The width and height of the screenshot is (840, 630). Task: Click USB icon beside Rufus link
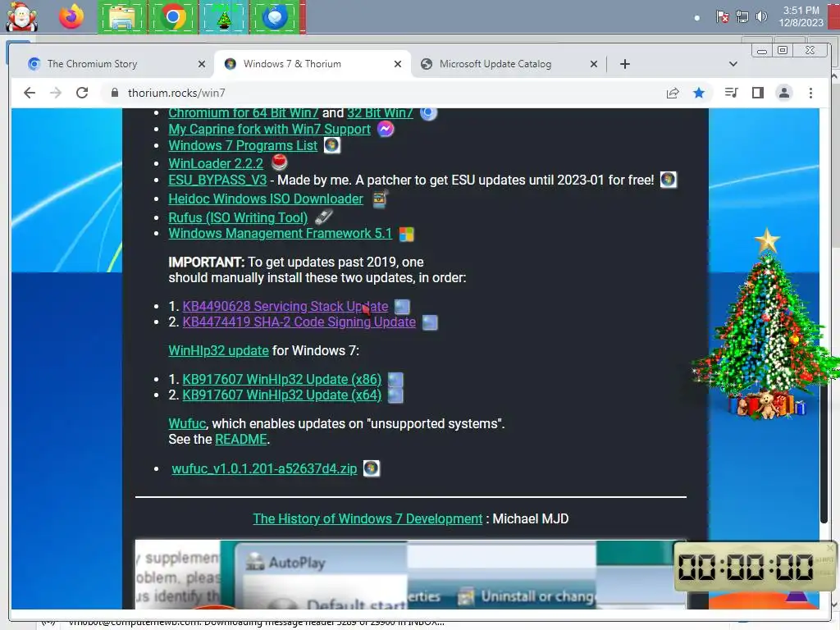pyautogui.click(x=323, y=217)
